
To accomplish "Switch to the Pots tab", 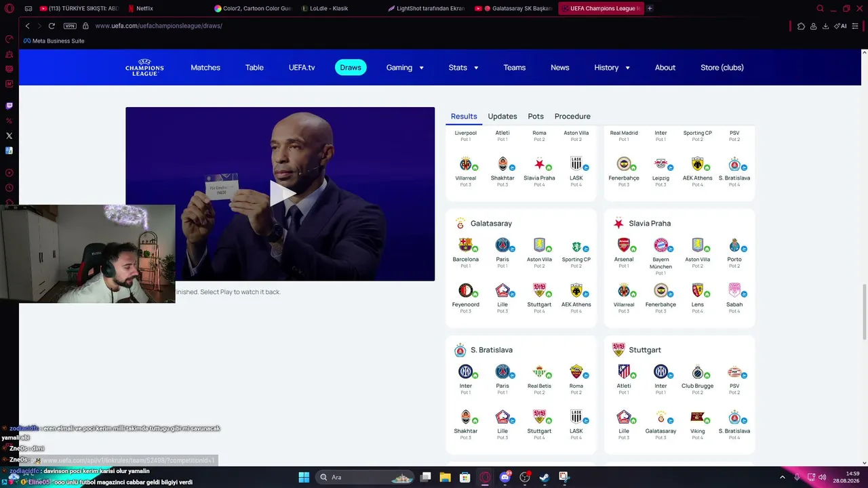I will click(536, 117).
